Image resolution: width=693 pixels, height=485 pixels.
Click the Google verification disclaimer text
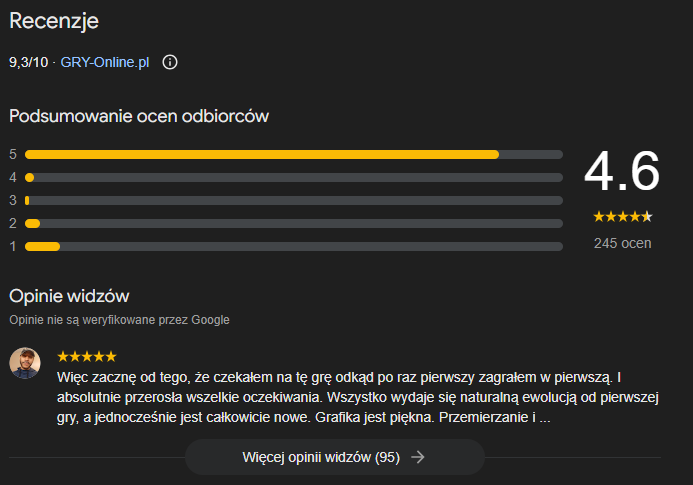(x=119, y=320)
